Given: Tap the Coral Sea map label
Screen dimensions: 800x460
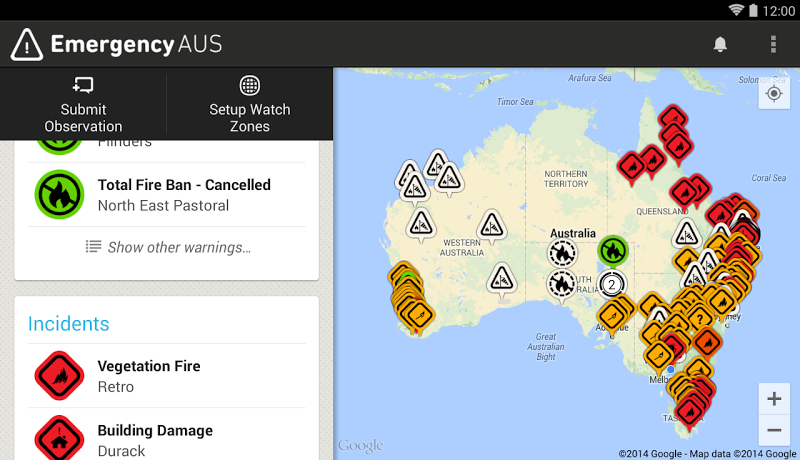Looking at the screenshot, I should pyautogui.click(x=768, y=178).
